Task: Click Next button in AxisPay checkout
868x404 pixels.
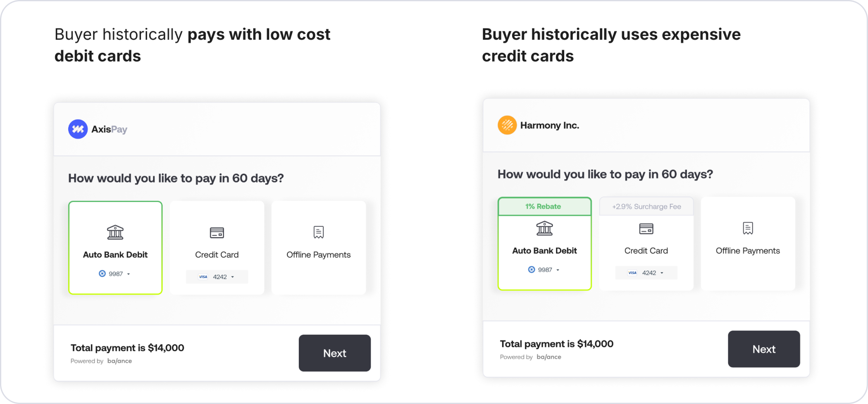Action: click(335, 353)
